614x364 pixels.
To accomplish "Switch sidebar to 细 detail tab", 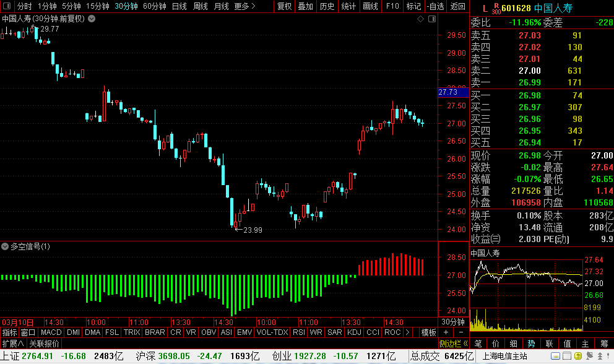I will [513, 344].
